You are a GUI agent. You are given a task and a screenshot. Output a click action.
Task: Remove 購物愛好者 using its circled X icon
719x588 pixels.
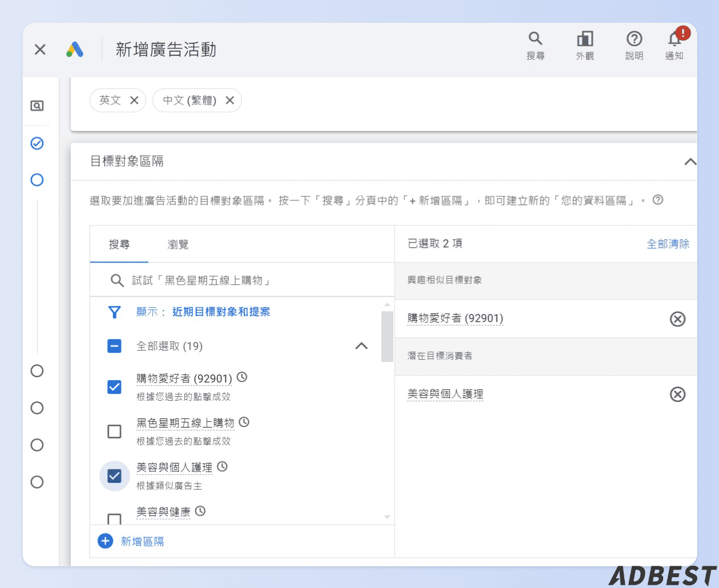677,319
